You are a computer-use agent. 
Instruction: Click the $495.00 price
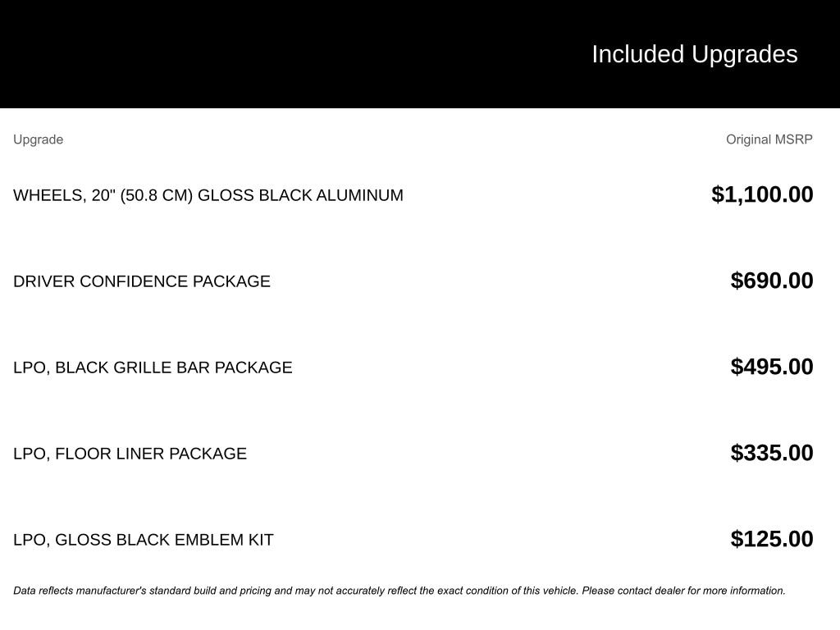pyautogui.click(x=772, y=367)
